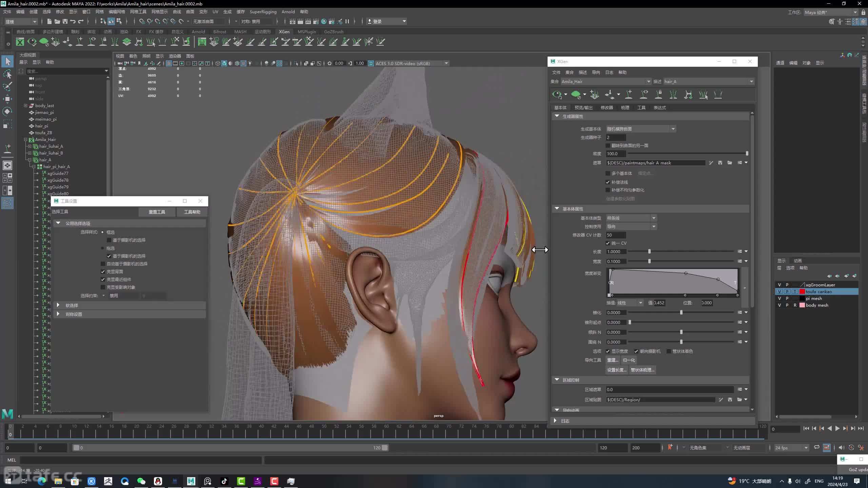Click the folder browse icon beside mask field

[x=730, y=163]
